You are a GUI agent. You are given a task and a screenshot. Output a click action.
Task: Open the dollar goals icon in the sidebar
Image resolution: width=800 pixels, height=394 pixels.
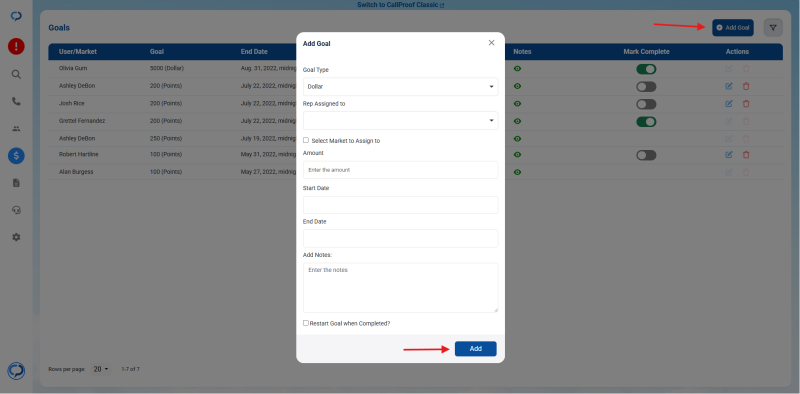coord(16,156)
